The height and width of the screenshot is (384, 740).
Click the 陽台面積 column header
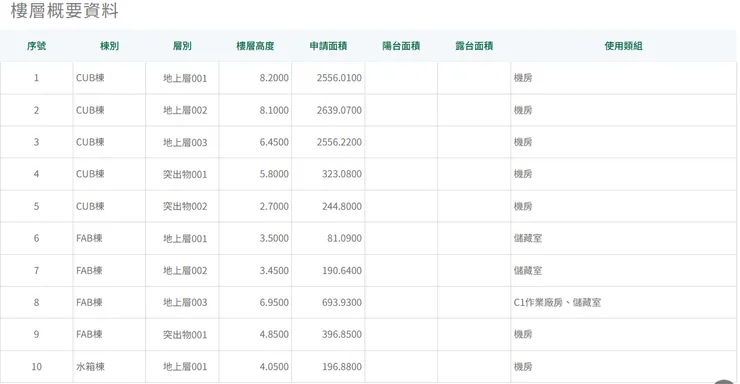click(401, 46)
